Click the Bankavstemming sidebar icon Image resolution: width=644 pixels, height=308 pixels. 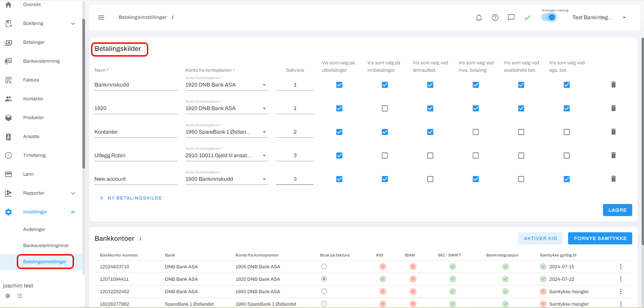pos(8,61)
